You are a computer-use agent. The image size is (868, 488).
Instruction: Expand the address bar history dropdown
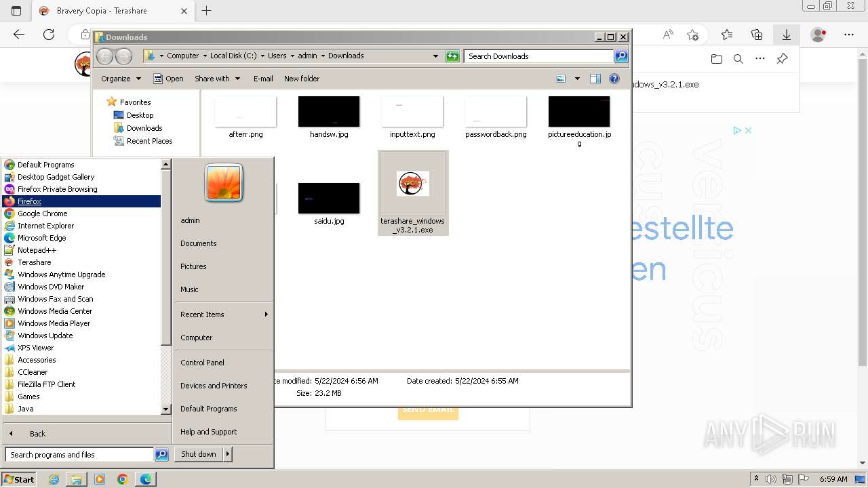[435, 56]
